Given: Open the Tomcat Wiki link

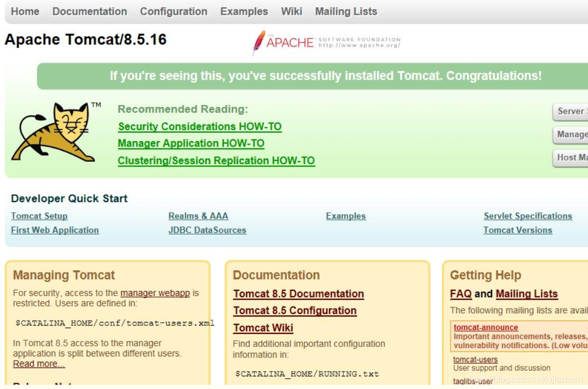Looking at the screenshot, I should [x=263, y=328].
